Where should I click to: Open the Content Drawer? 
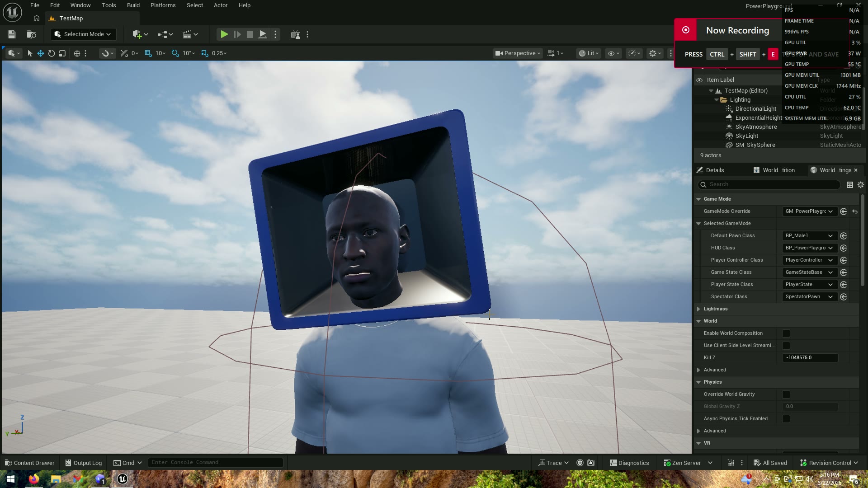pos(29,463)
